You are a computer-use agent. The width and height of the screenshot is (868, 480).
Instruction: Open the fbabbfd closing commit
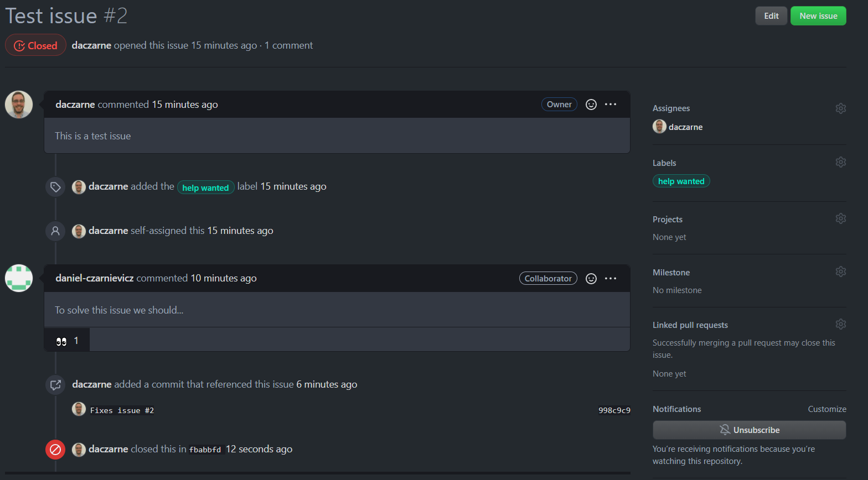[205, 450]
